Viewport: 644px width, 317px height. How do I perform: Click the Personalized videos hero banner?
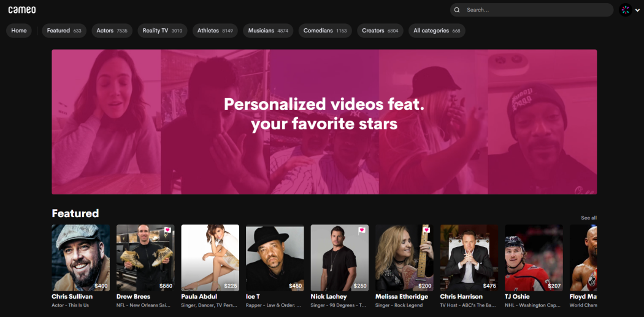pos(324,122)
